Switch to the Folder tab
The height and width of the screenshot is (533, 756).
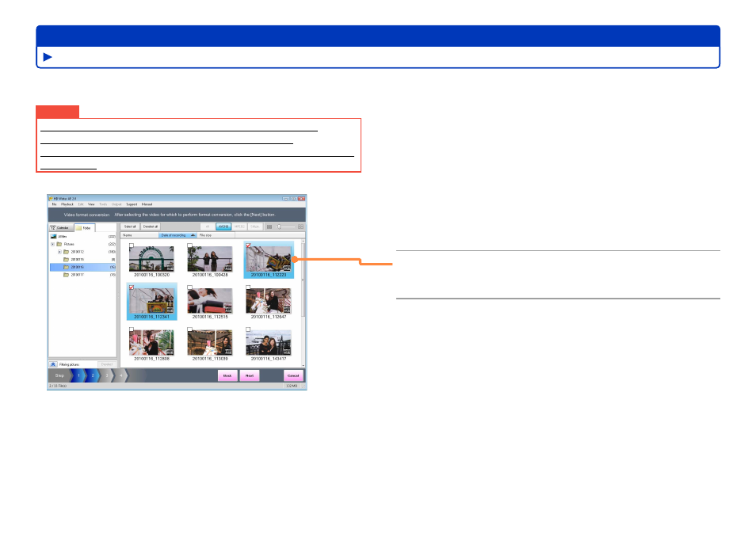pos(84,227)
